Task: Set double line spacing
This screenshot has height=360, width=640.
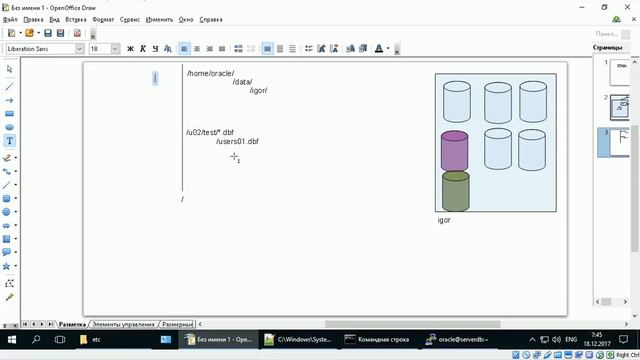Action: [x=292, y=49]
